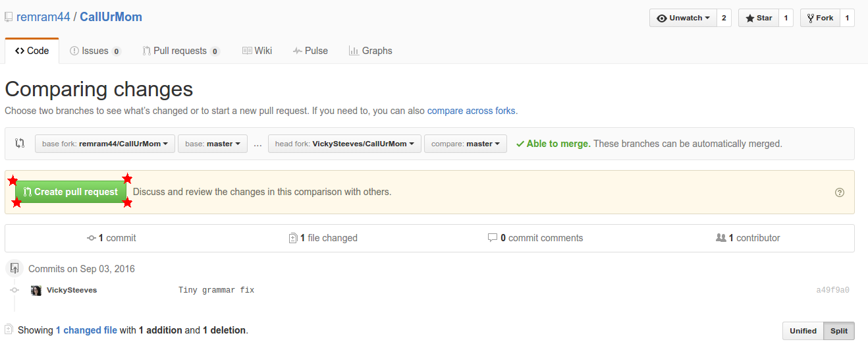Jump to the 1 file changed section
868x348 pixels.
coord(323,238)
